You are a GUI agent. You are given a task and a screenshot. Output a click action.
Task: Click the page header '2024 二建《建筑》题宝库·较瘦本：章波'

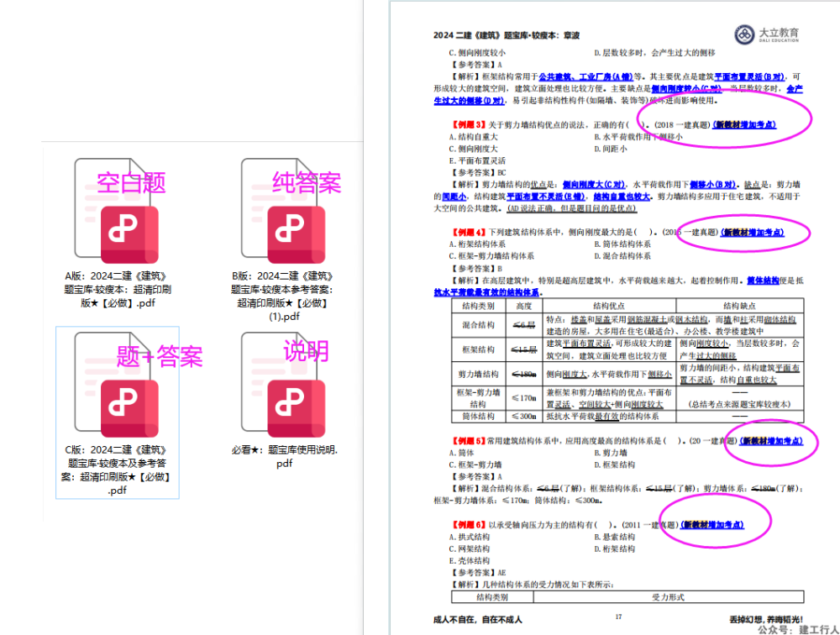[507, 35]
